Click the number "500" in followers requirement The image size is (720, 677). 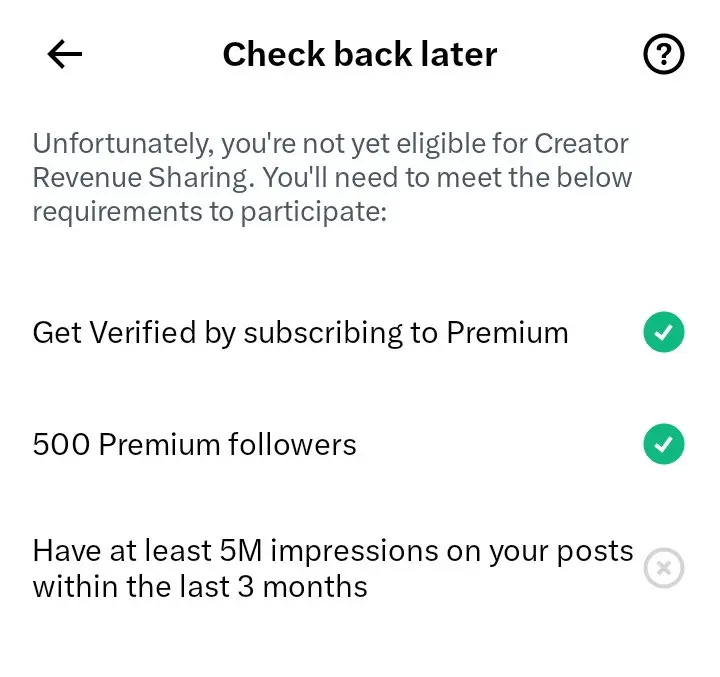tap(61, 444)
